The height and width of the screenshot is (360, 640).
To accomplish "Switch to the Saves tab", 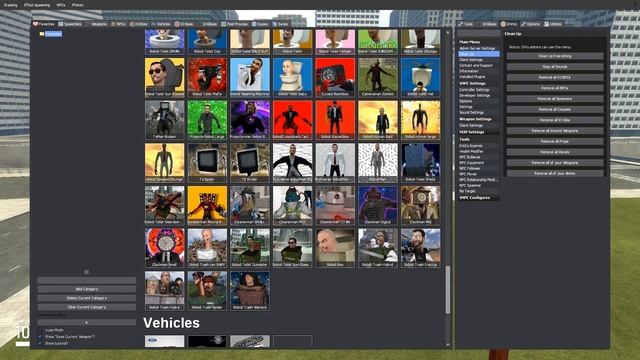I will [280, 24].
